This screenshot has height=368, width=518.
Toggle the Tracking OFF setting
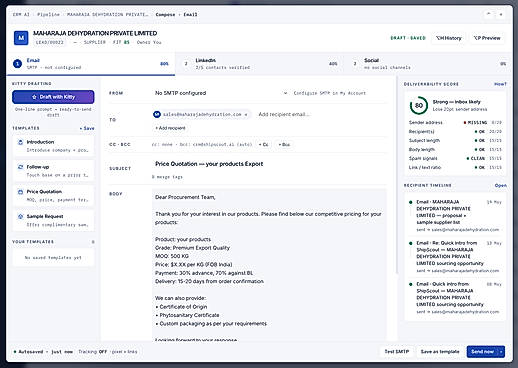pyautogui.click(x=108, y=352)
